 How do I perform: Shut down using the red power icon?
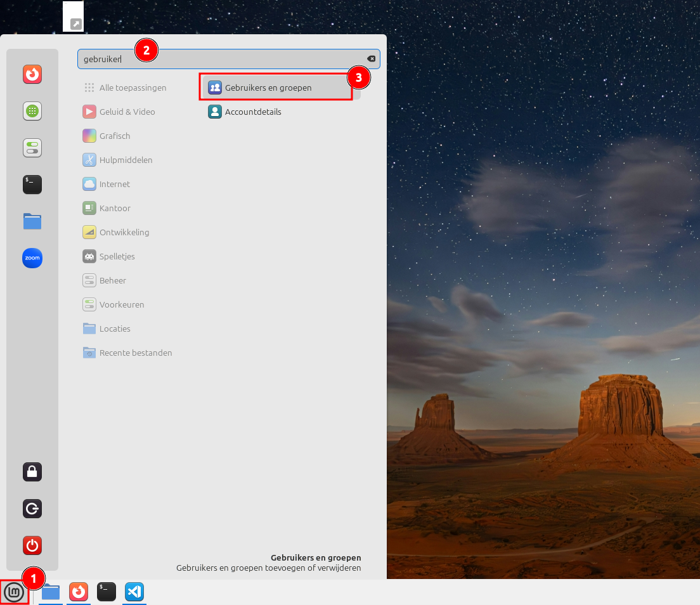click(x=32, y=545)
